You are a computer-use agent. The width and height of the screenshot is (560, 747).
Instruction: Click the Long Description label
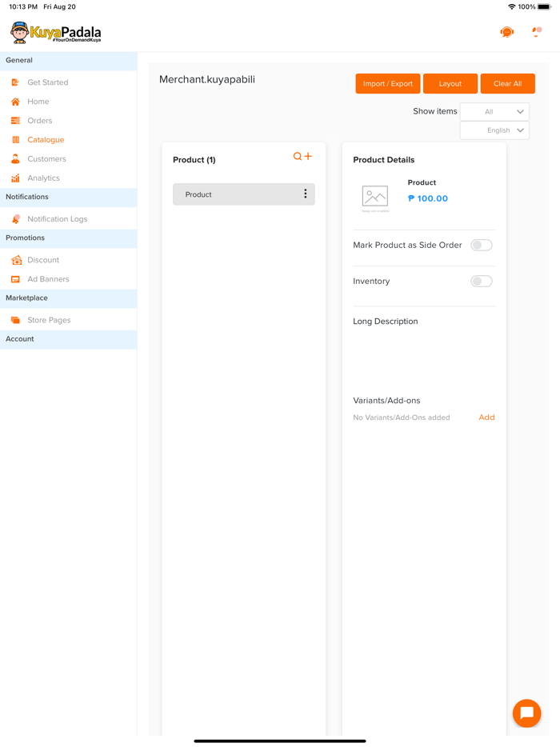point(385,321)
